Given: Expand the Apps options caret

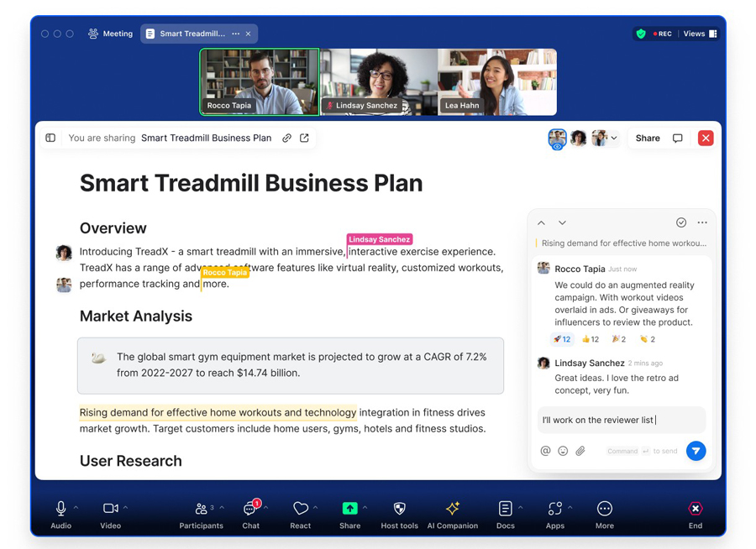Looking at the screenshot, I should tap(570, 508).
